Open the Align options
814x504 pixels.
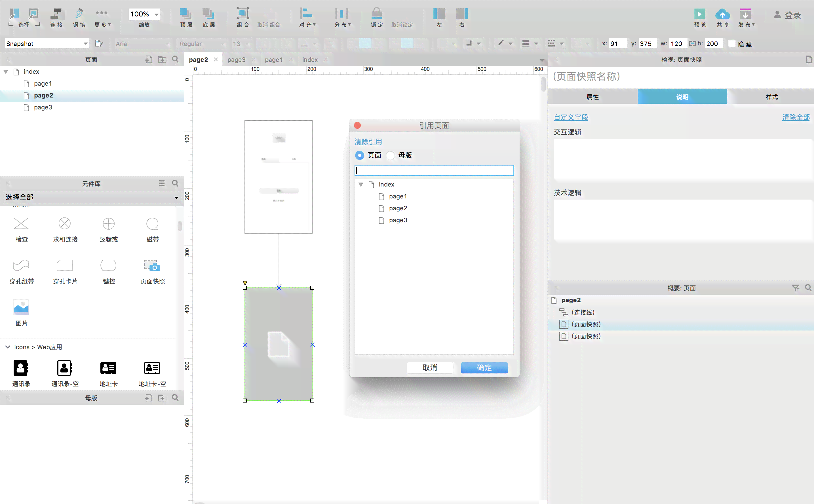[x=307, y=18]
